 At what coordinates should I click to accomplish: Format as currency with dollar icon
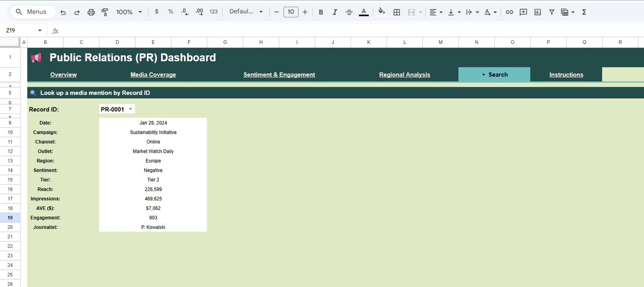157,12
